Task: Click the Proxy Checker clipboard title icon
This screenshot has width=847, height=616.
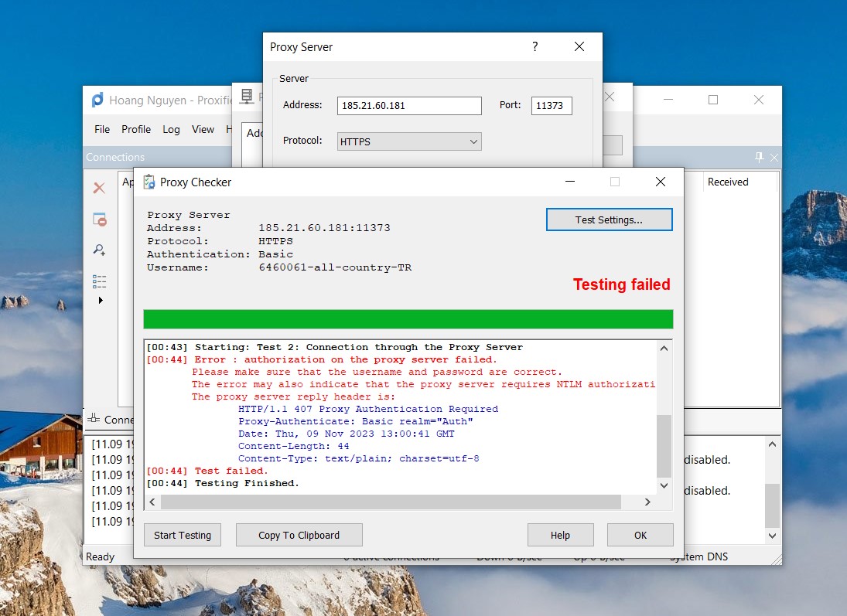Action: tap(149, 182)
